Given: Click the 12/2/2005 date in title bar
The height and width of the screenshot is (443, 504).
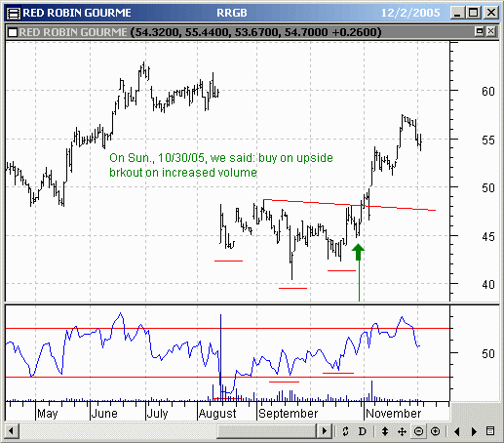Looking at the screenshot, I should point(410,13).
